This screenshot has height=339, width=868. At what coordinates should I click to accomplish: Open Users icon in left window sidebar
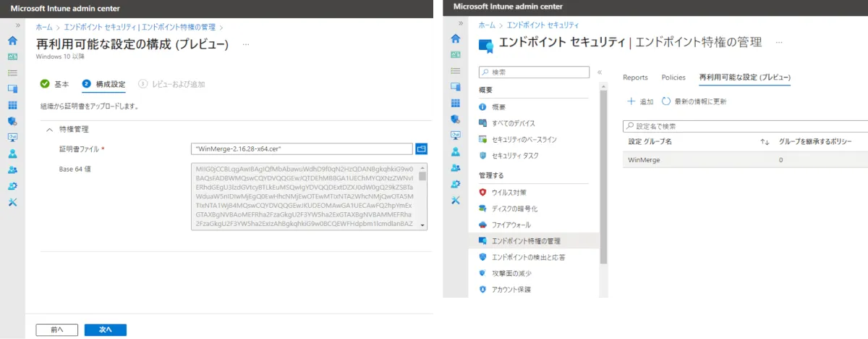tap(12, 154)
